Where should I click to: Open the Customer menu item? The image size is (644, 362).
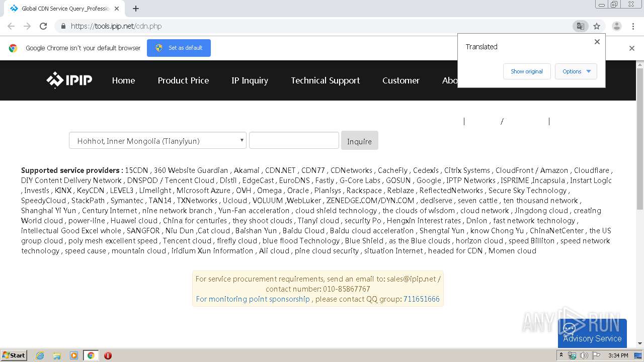(x=401, y=80)
